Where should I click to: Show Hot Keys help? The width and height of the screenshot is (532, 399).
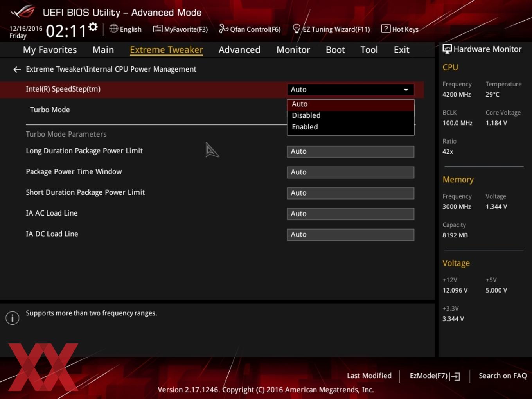click(400, 29)
